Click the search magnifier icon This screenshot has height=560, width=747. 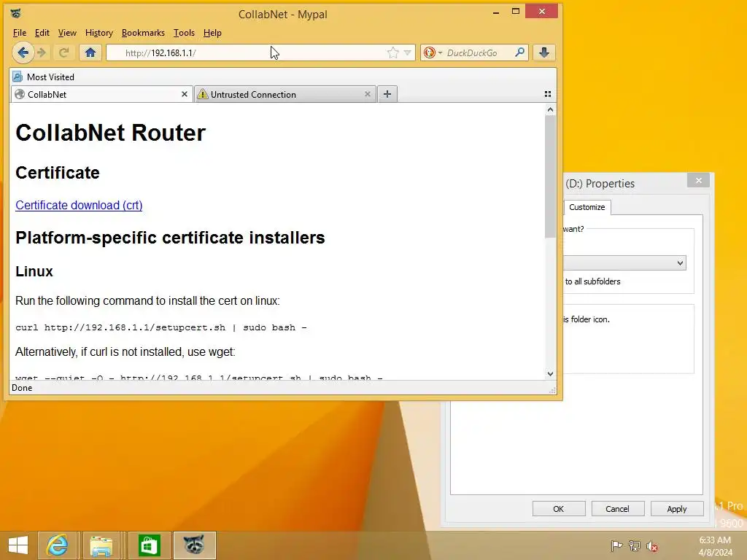click(519, 52)
